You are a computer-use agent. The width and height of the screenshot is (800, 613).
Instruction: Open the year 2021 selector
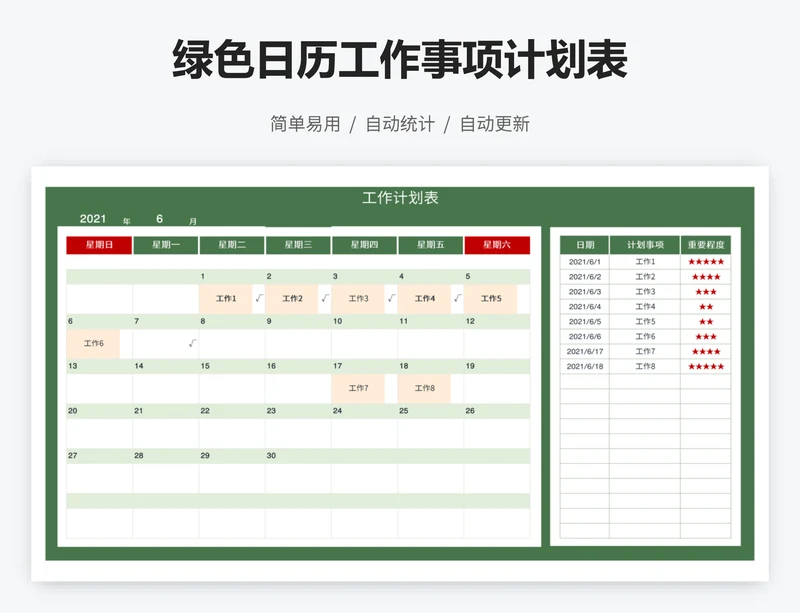(93, 219)
